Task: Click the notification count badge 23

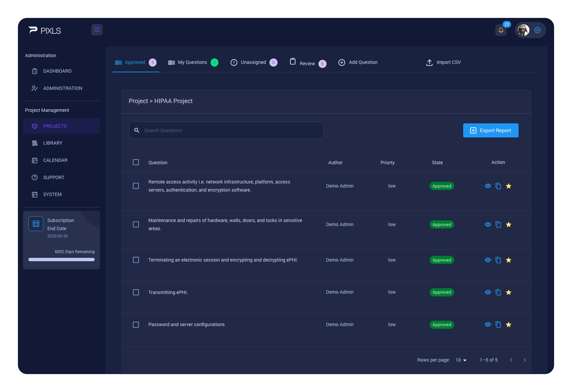Action: point(506,24)
